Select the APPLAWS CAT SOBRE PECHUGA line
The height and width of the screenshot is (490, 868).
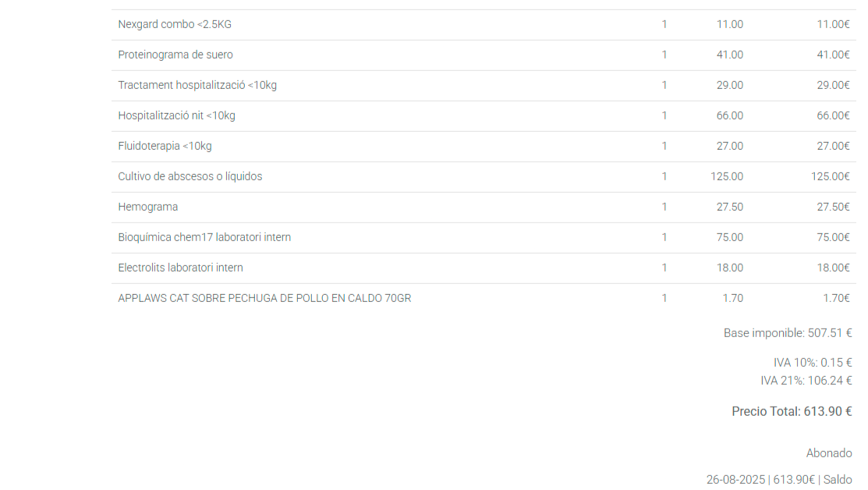click(x=264, y=298)
